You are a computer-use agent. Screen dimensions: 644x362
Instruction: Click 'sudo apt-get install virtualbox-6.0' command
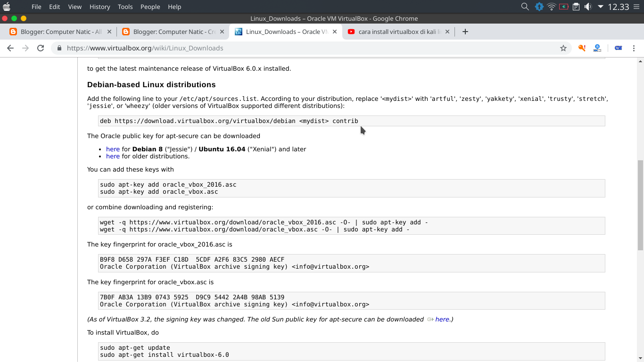tap(165, 355)
